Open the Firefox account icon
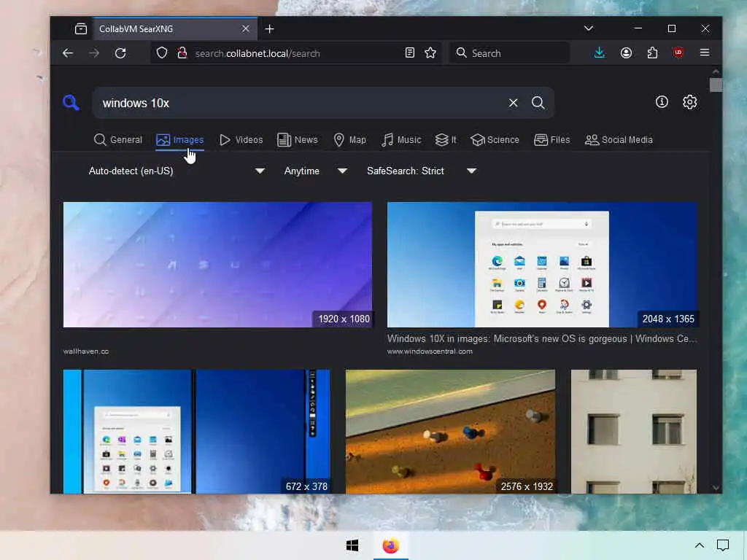This screenshot has height=560, width=747. [x=626, y=52]
